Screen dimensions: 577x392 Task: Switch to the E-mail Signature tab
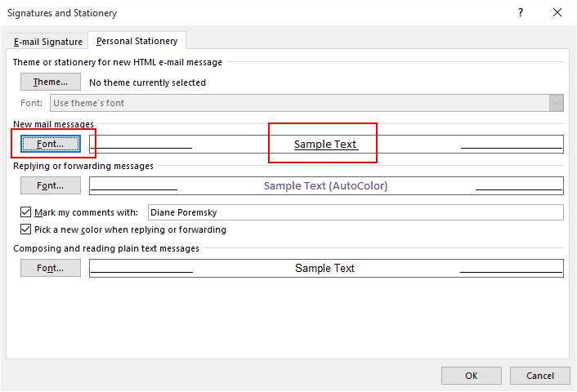[48, 42]
